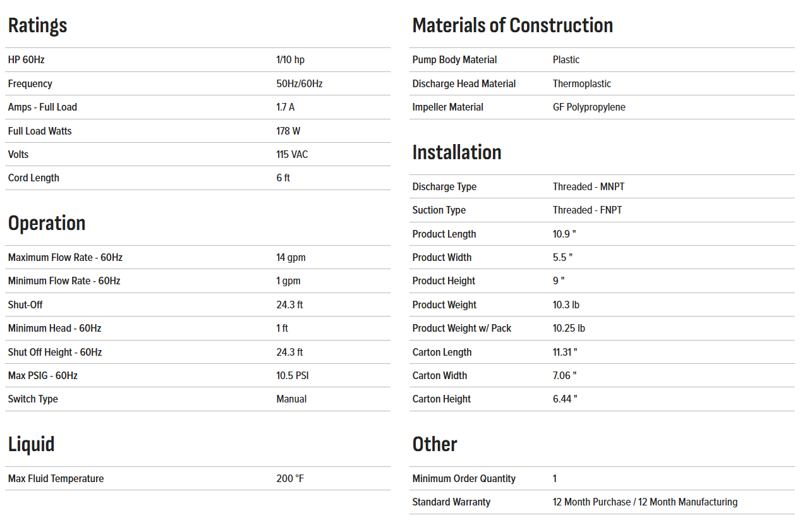Viewport: 812px width, 520px height.
Task: Select the GF Polypropylene value
Action: tap(589, 107)
